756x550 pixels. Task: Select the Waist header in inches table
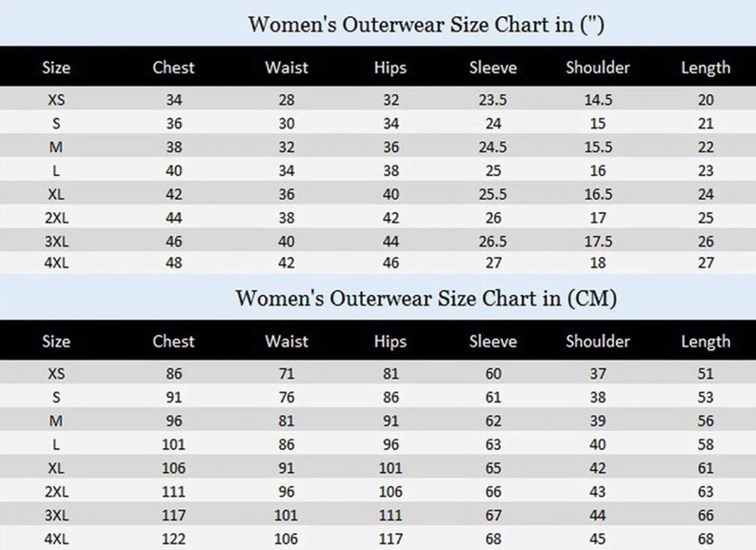point(287,68)
